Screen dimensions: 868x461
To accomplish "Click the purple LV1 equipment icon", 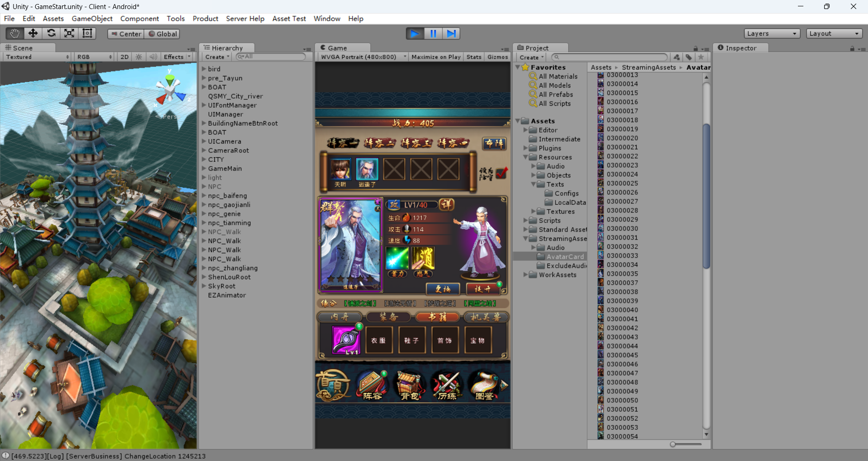I will pyautogui.click(x=346, y=340).
